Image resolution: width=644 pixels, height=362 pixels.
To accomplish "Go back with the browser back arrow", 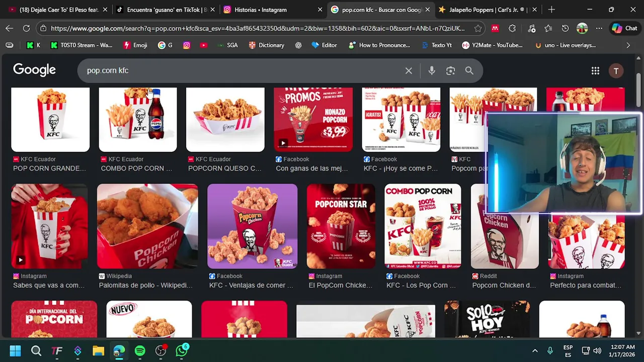I will (10, 29).
